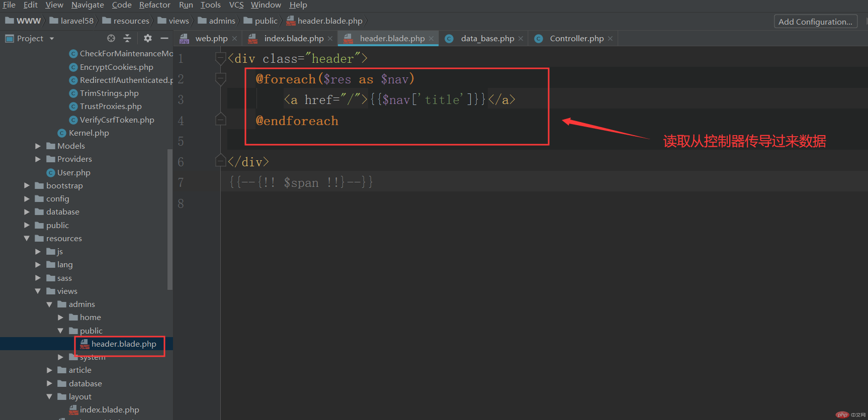Open the Navigate menu
Viewport: 868px width, 420px height.
(x=88, y=5)
